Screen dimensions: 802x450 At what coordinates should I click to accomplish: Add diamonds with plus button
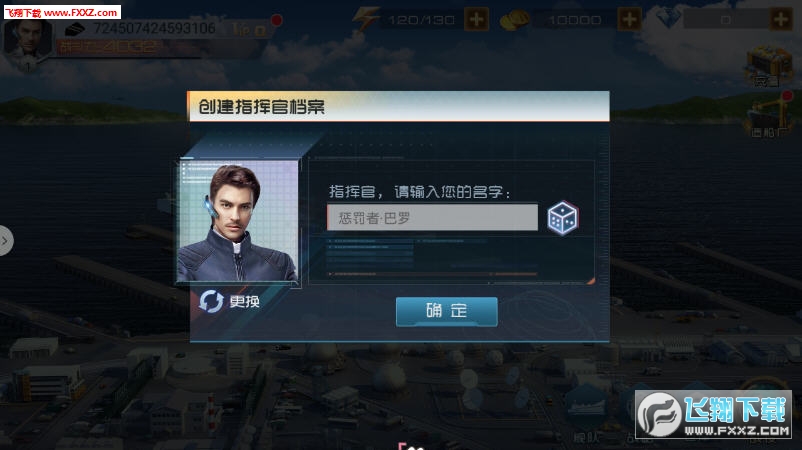point(781,20)
